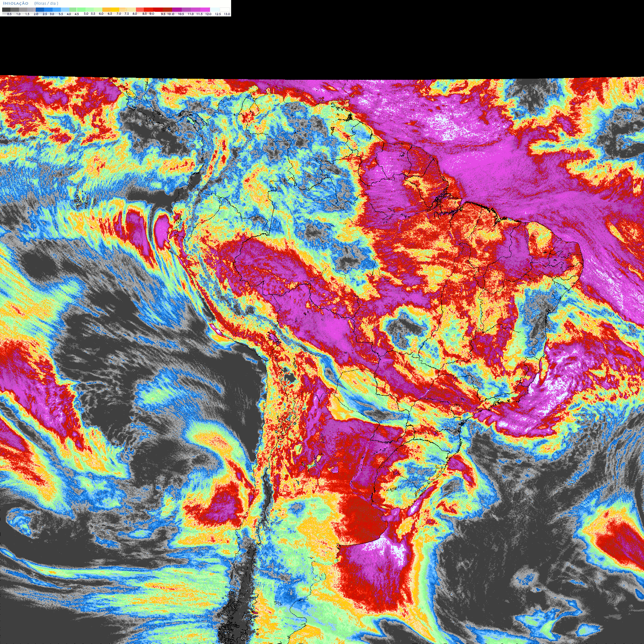Click the light blue 4.0 legend swatch

(x=65, y=10)
